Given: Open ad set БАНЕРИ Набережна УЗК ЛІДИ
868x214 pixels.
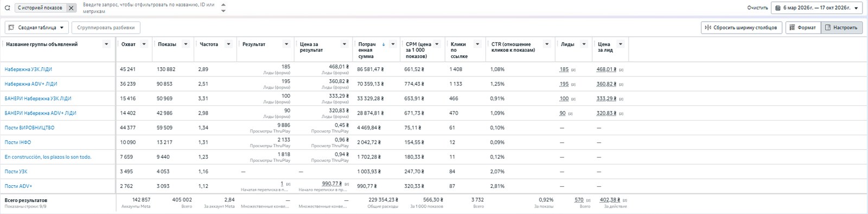Looking at the screenshot, I should (38, 99).
